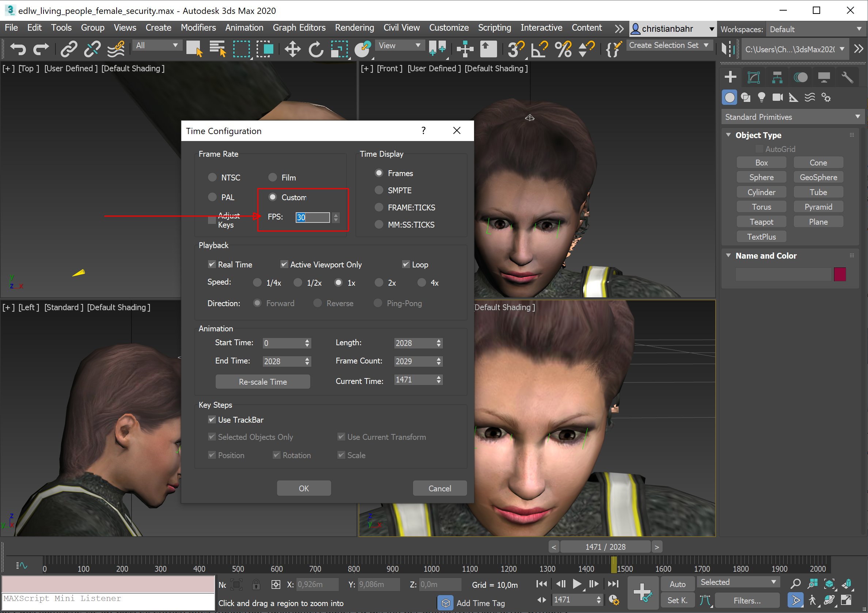Toggle the Percent Snap icon
Viewport: 868px width, 613px height.
563,50
